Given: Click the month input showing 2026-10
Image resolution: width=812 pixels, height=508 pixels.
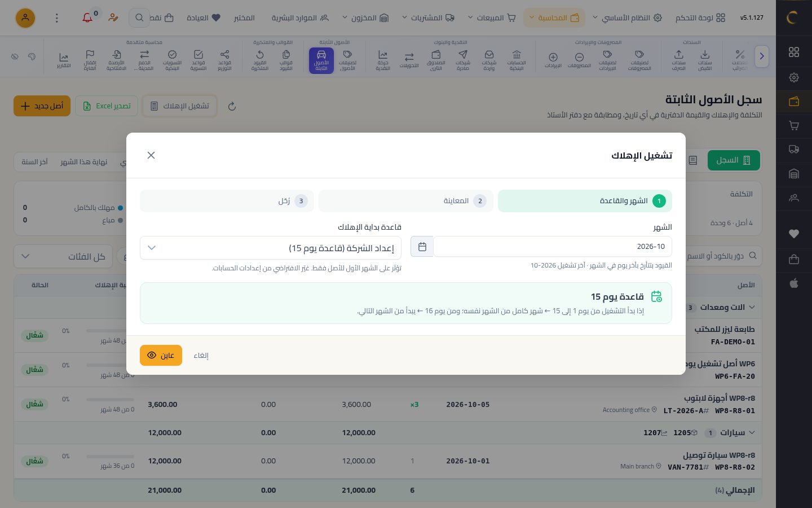Looking at the screenshot, I should [x=553, y=247].
